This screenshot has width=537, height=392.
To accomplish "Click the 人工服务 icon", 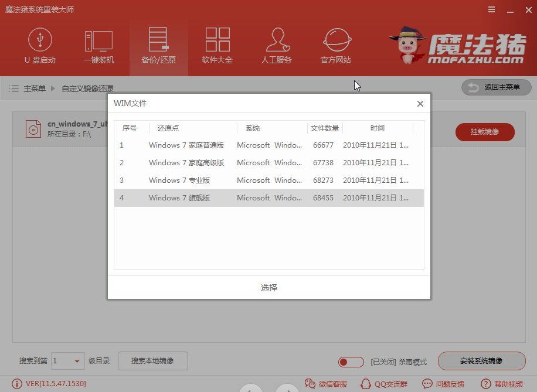I will 277,47.
